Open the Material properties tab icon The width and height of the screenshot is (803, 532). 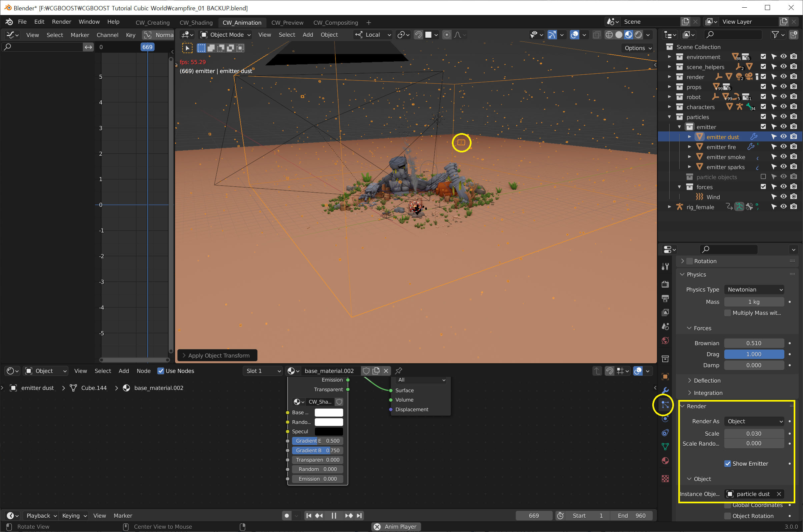665,461
